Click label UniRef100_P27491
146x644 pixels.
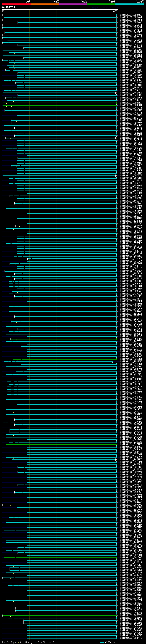click(x=131, y=422)
